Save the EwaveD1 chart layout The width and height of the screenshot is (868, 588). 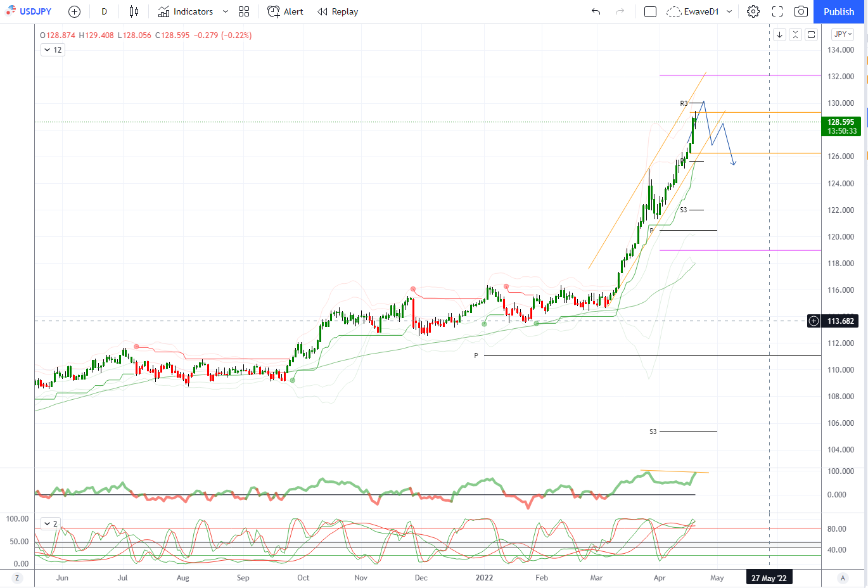[x=692, y=11]
